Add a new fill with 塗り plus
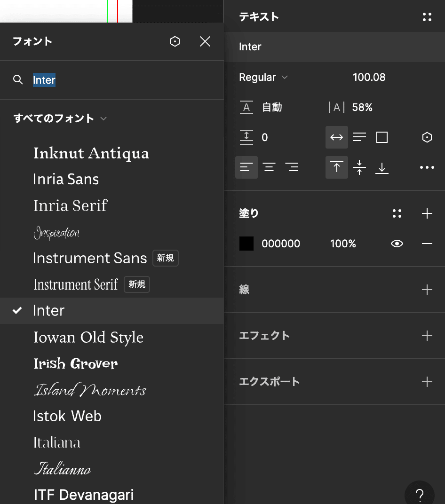Screen dimensions: 445x504 [427, 213]
